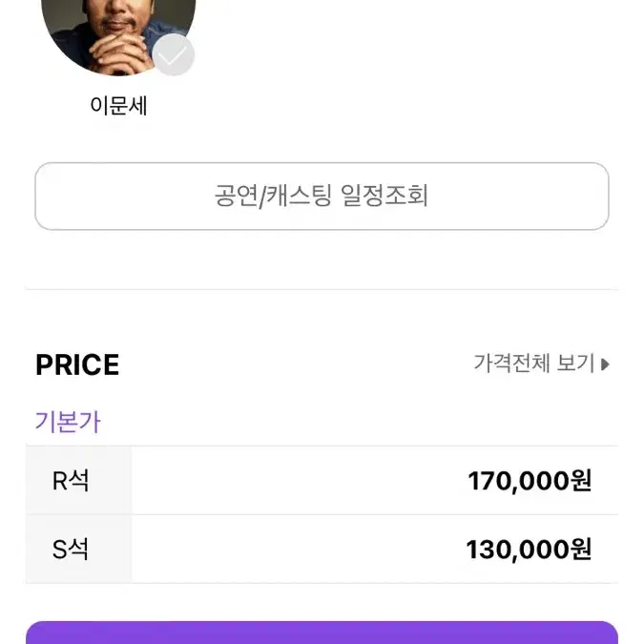The height and width of the screenshot is (644, 644).
Task: Select the S석 seat row
Action: (x=322, y=550)
